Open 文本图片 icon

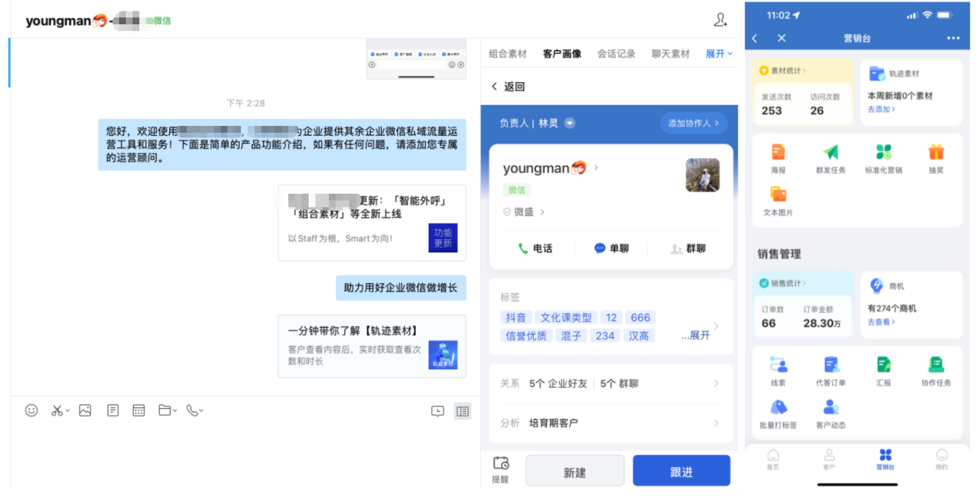click(778, 201)
